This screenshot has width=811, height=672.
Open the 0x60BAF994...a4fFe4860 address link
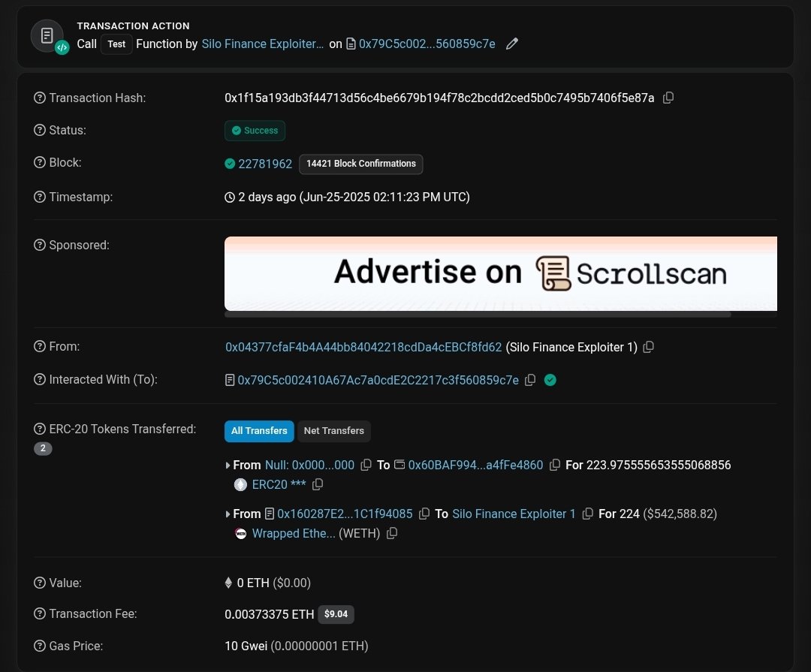(475, 465)
